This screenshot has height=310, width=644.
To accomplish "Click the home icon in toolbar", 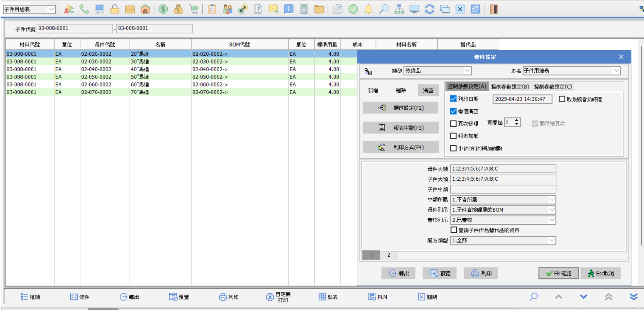I will 145,9.
